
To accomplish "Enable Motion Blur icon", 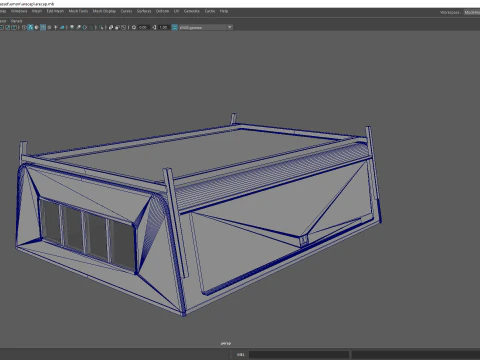I will (x=78, y=27).
